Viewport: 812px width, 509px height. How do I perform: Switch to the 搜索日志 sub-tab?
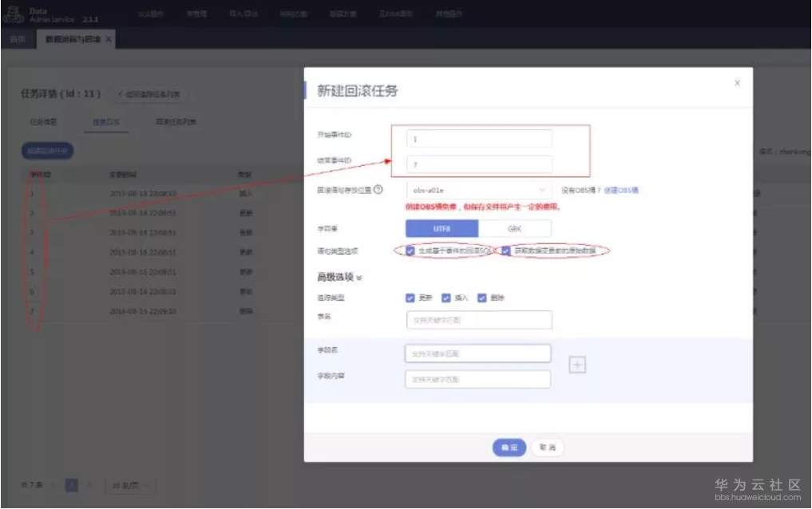[x=106, y=122]
